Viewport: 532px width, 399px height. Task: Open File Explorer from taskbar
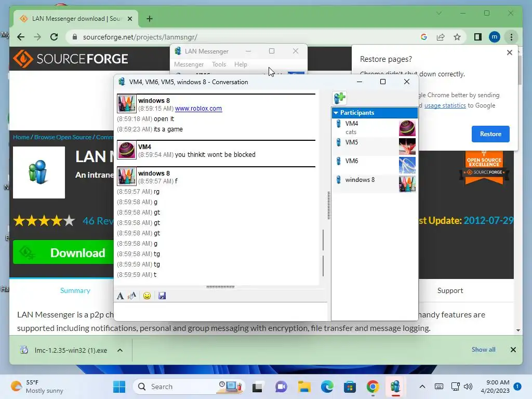[x=304, y=387]
